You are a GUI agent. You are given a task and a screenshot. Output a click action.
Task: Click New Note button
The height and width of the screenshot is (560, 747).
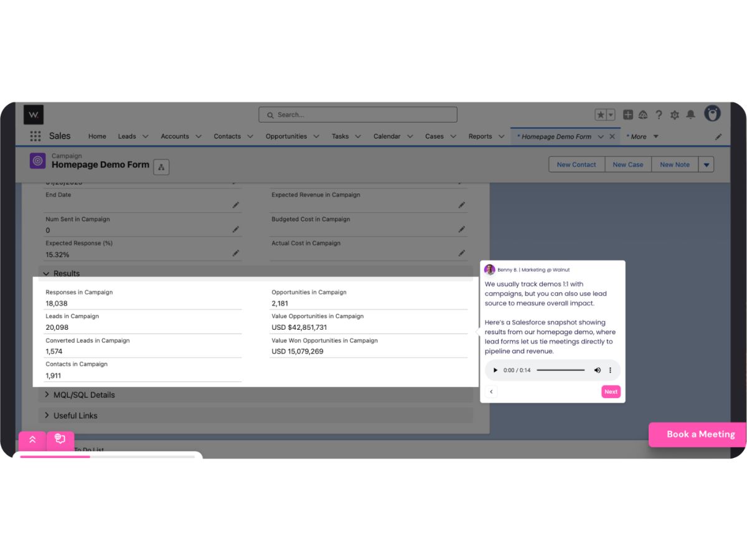pyautogui.click(x=675, y=164)
